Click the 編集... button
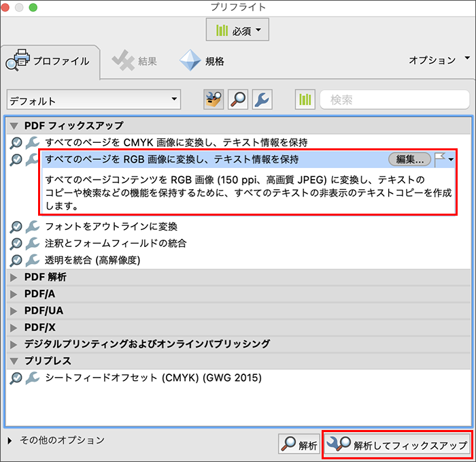 tap(409, 159)
